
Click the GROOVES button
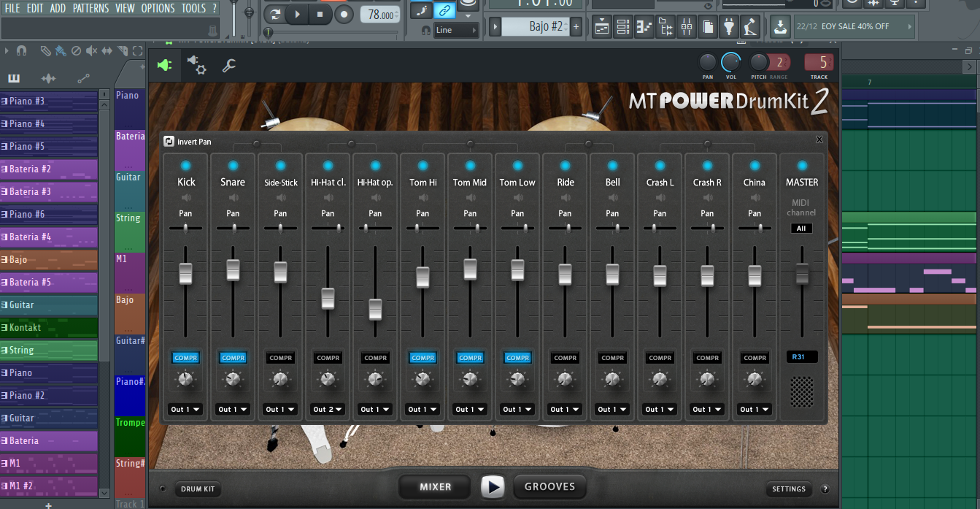point(549,487)
